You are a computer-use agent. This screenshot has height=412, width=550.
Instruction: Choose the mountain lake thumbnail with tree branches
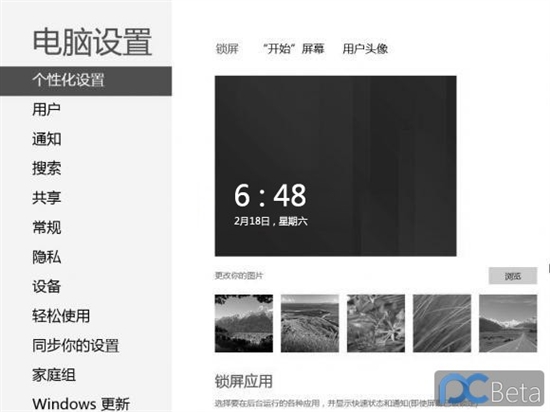point(244,323)
